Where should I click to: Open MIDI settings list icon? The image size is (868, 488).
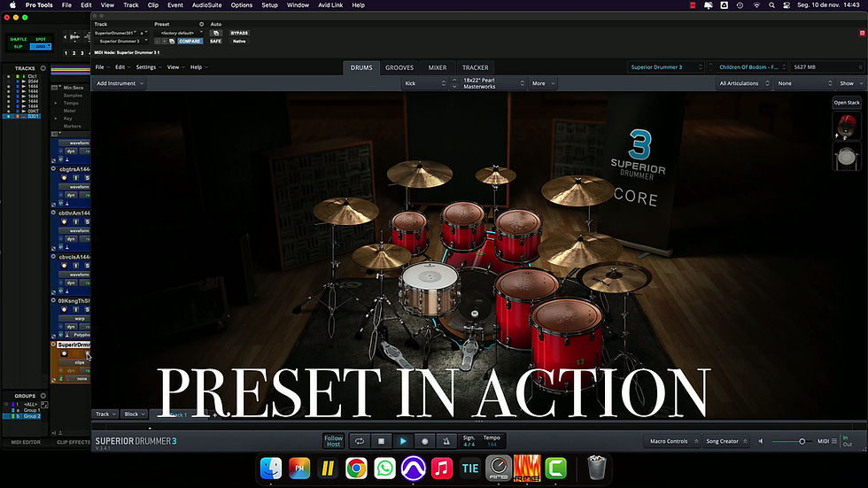(834, 441)
